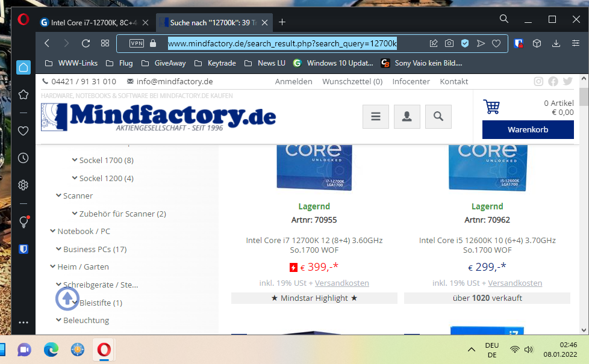Viewport: 589px width, 364px height.
Task: Expand Business PCs (17) category
Action: 92,249
